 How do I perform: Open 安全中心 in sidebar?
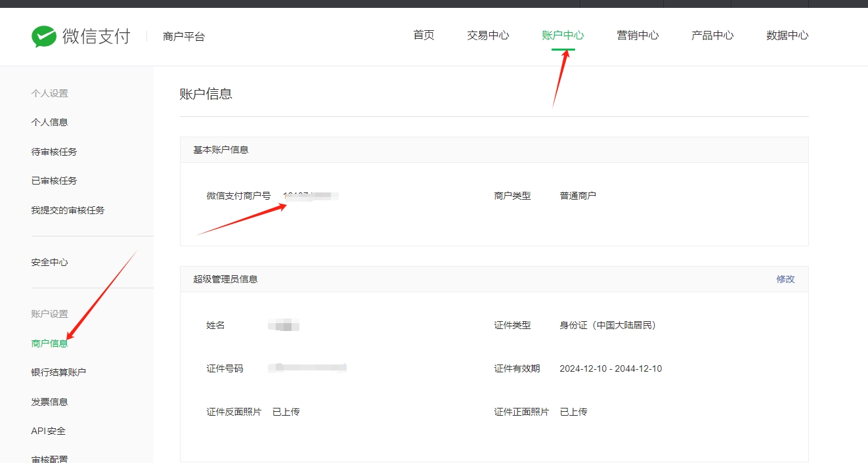pyautogui.click(x=50, y=262)
